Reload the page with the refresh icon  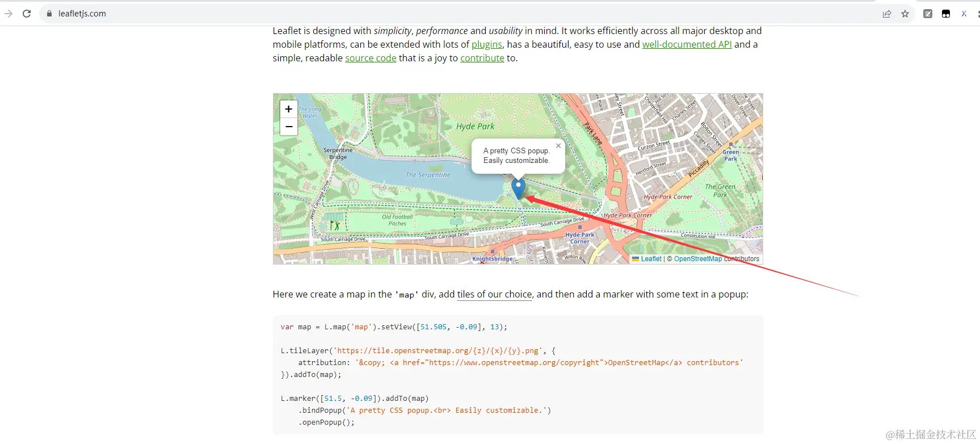[x=27, y=14]
